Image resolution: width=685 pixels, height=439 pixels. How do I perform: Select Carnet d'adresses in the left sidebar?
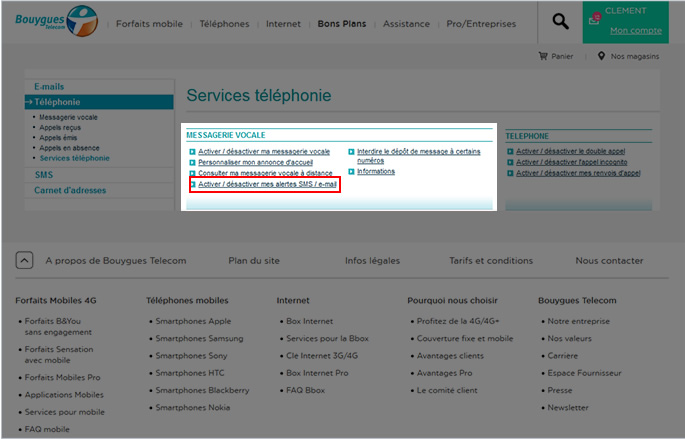[70, 190]
